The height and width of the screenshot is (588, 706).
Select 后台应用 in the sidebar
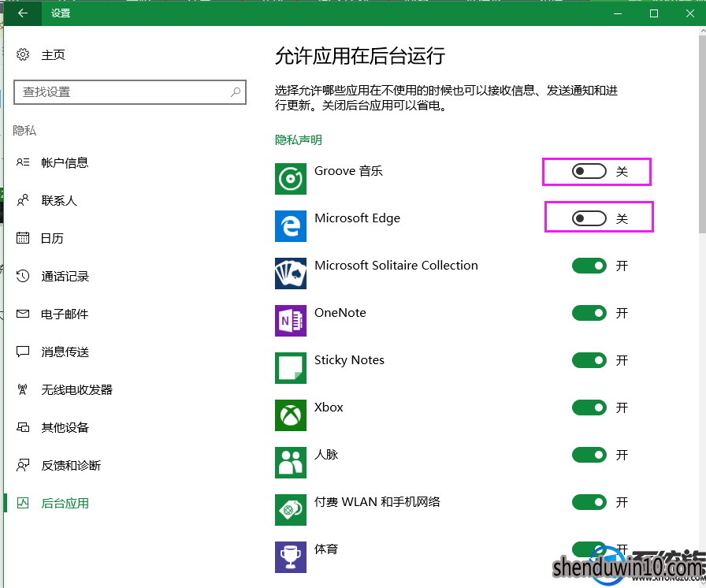[x=65, y=503]
